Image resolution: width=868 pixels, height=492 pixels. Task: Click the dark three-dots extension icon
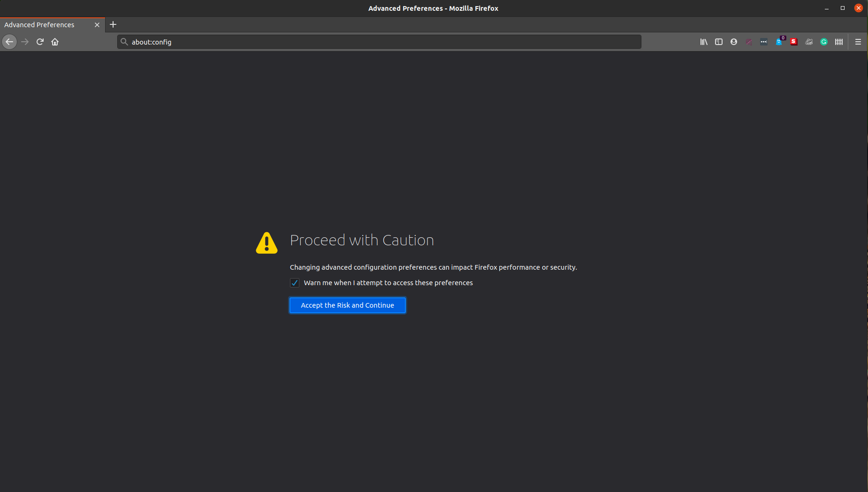coord(764,42)
